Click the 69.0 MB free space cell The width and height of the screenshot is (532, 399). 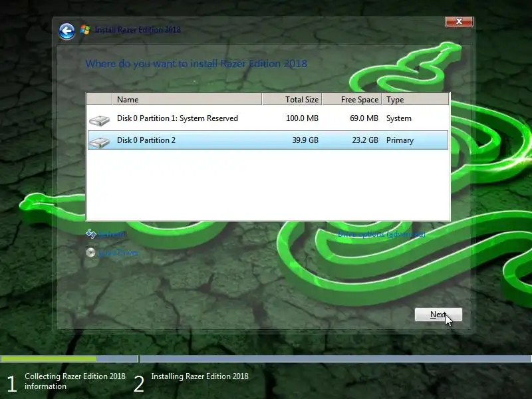pyautogui.click(x=364, y=118)
